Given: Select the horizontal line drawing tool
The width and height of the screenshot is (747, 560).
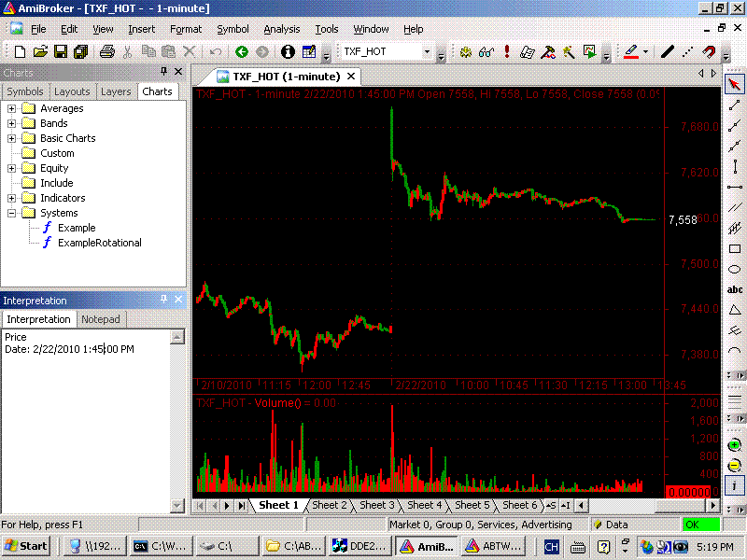Looking at the screenshot, I should [735, 188].
